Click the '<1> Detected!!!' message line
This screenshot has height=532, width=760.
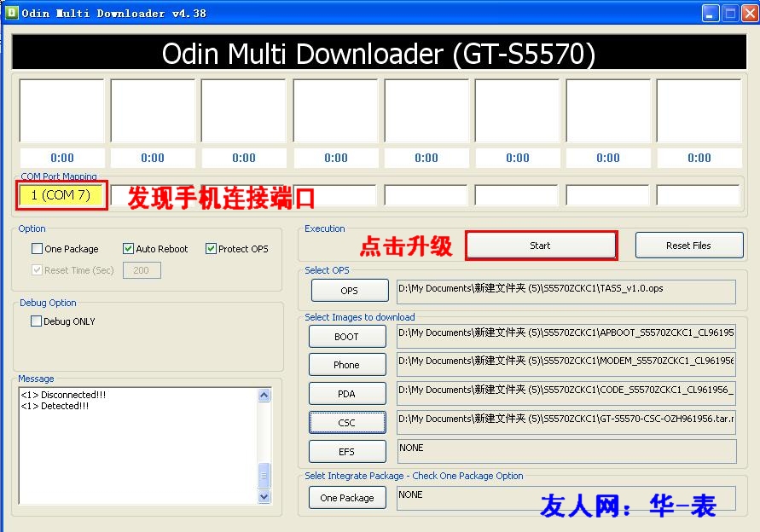[x=55, y=406]
